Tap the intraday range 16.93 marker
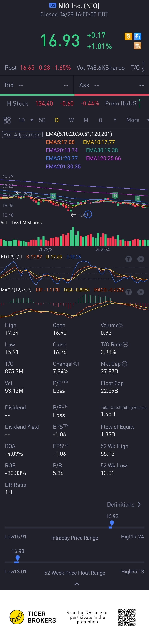149x644 pixels. point(112,523)
